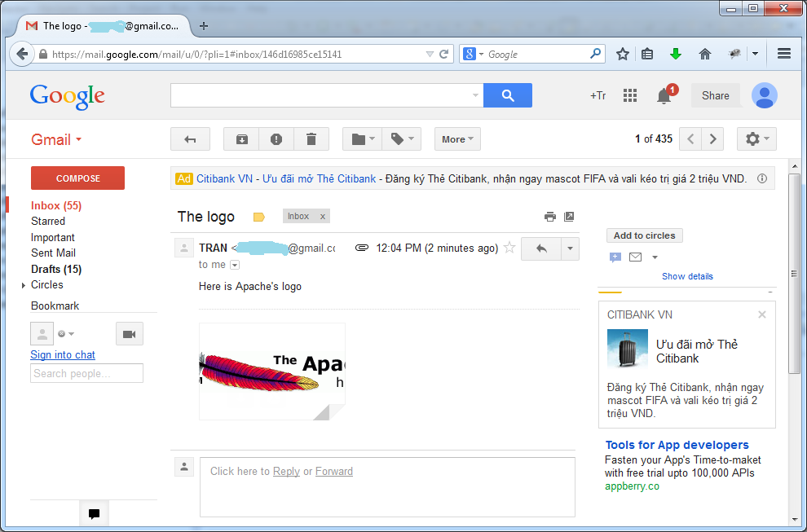Click the Tools for App developers ad link
The image size is (807, 532).
pos(677,445)
